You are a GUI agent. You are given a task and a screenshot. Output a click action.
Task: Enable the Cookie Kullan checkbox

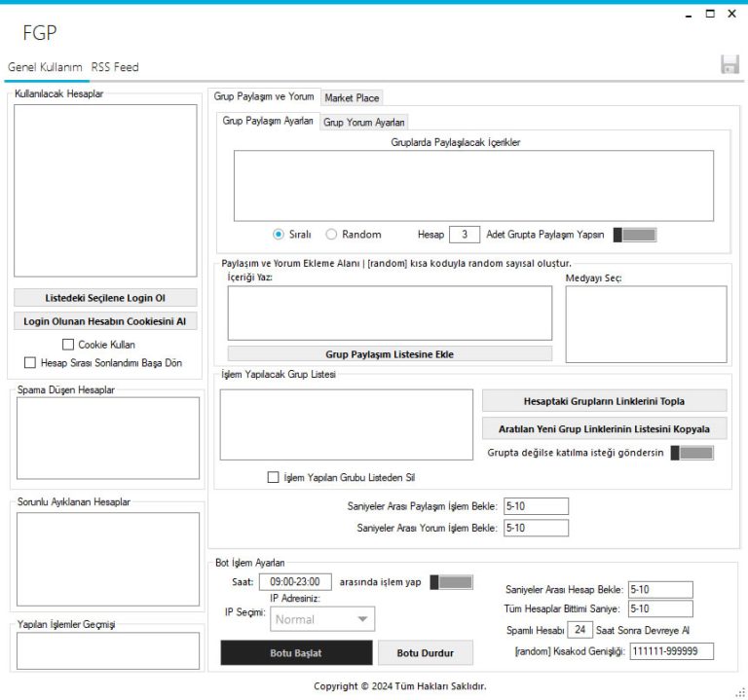(x=68, y=345)
